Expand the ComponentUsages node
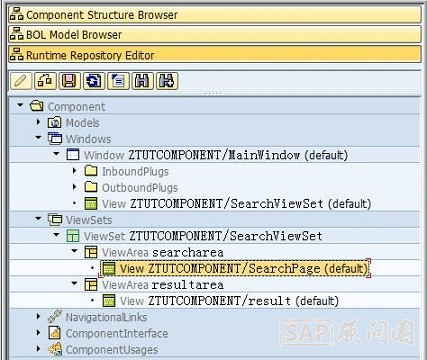The width and height of the screenshot is (427, 360). click(x=38, y=349)
